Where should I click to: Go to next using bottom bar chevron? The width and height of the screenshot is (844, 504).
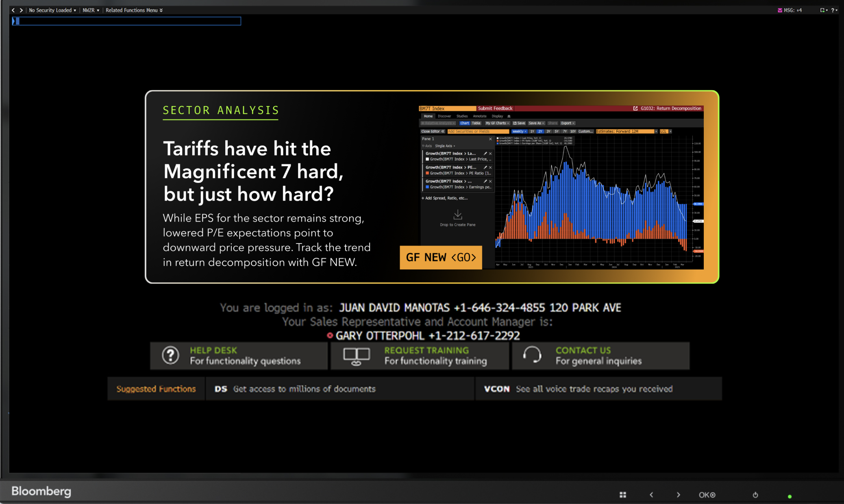click(x=678, y=495)
